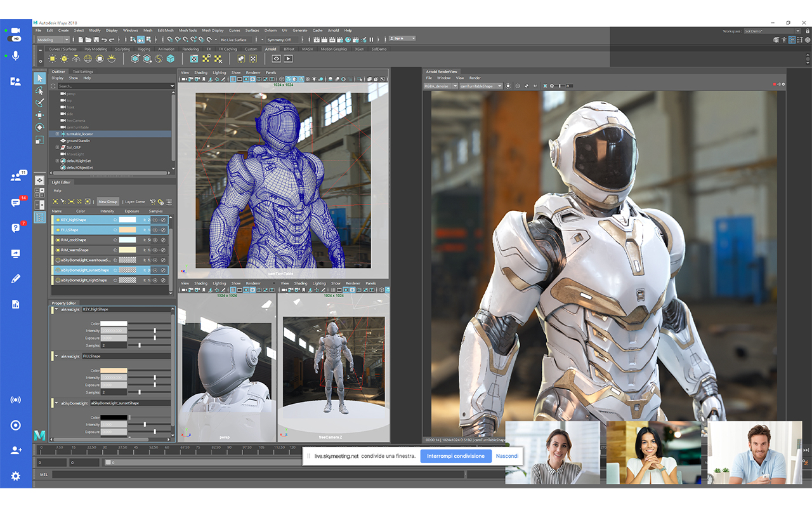Open the Render menu in Arnold RenderView
This screenshot has width=812, height=508.
point(475,78)
